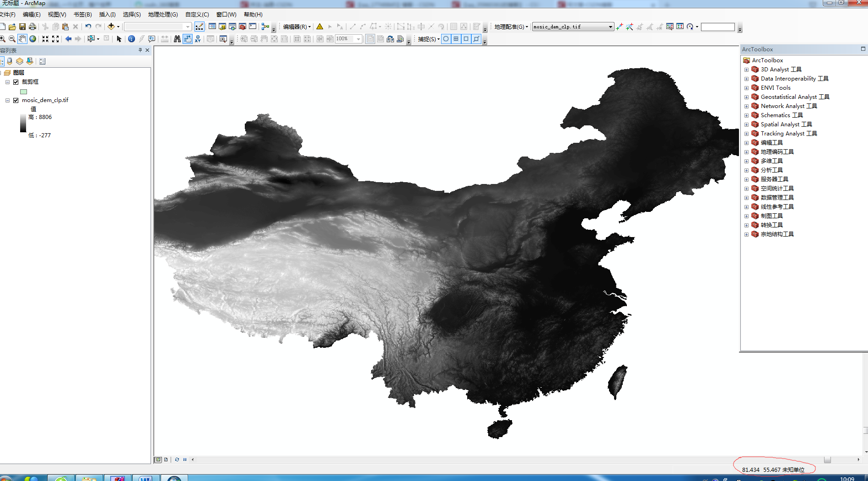Undo the last action

point(88,27)
